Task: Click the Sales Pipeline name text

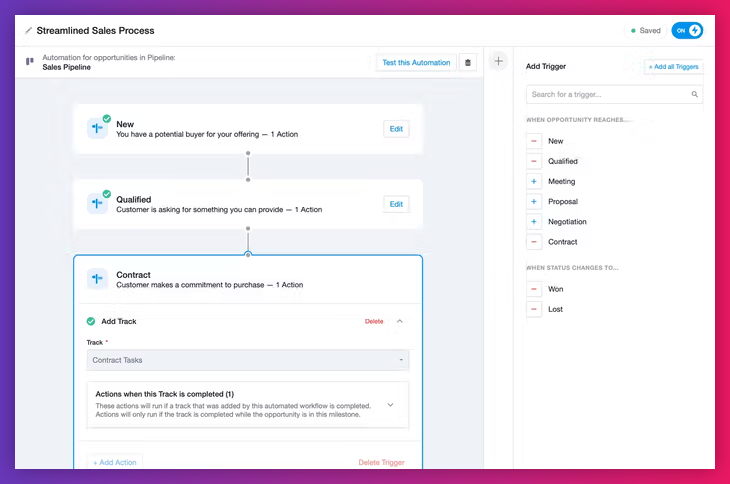Action: click(x=67, y=67)
